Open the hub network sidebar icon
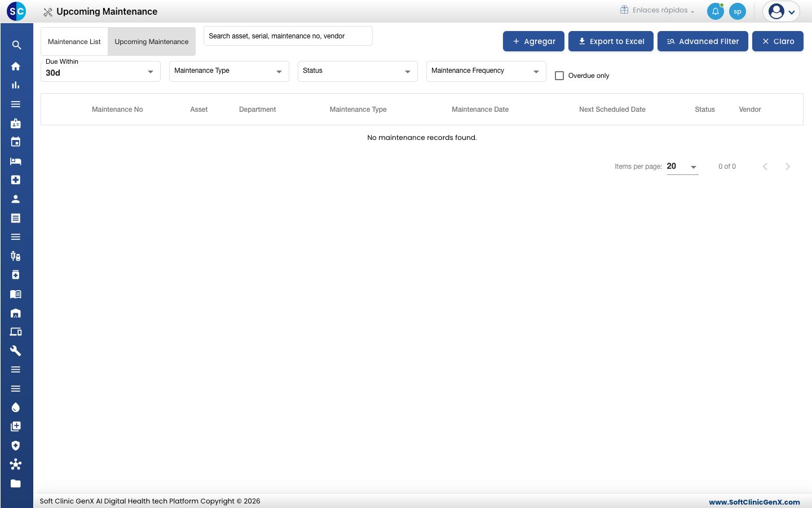The width and height of the screenshot is (812, 508). point(16,465)
